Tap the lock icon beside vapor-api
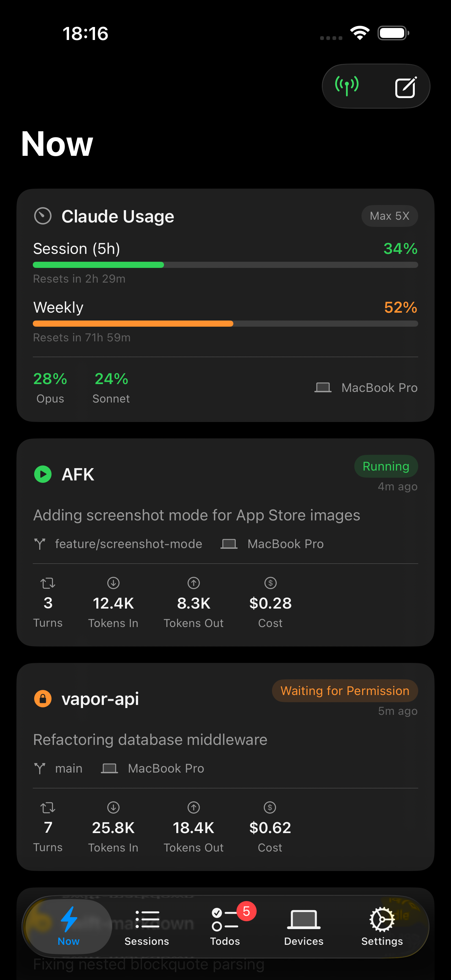Viewport: 451px width, 980px height. point(43,699)
